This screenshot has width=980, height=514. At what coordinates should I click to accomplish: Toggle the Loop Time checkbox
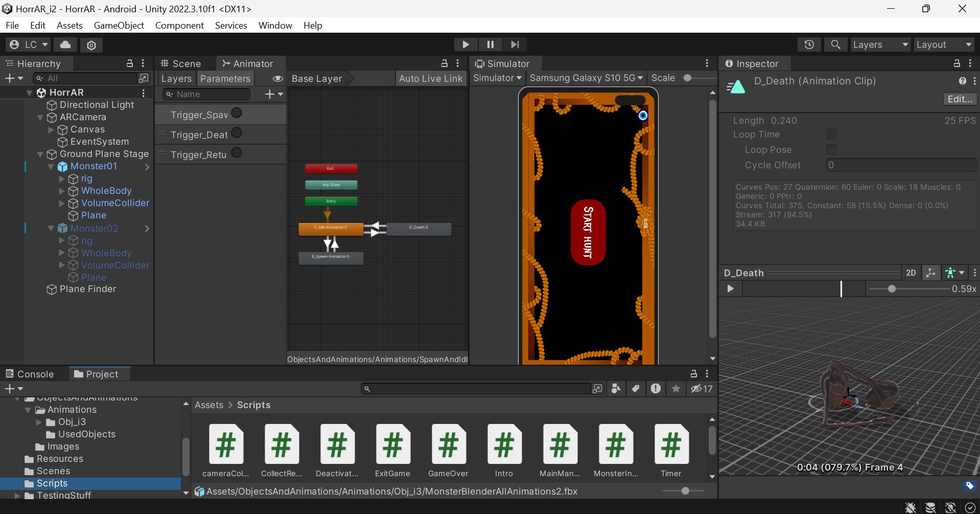[x=831, y=135]
